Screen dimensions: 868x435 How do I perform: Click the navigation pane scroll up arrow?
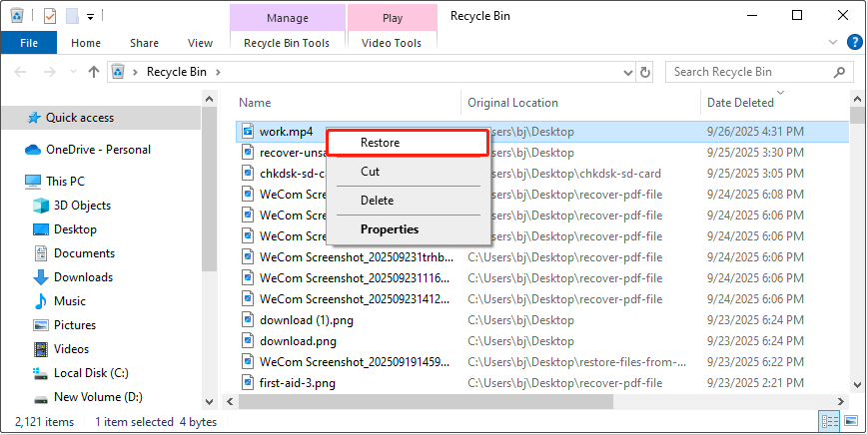[209, 99]
